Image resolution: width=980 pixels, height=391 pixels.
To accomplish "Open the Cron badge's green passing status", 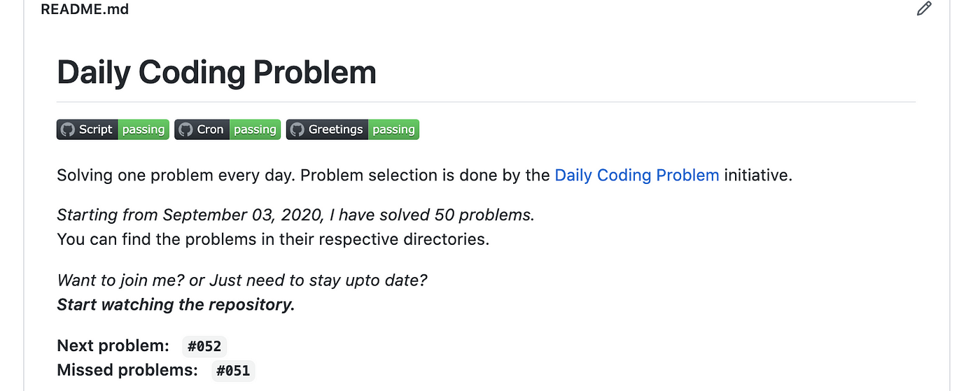I will point(255,129).
